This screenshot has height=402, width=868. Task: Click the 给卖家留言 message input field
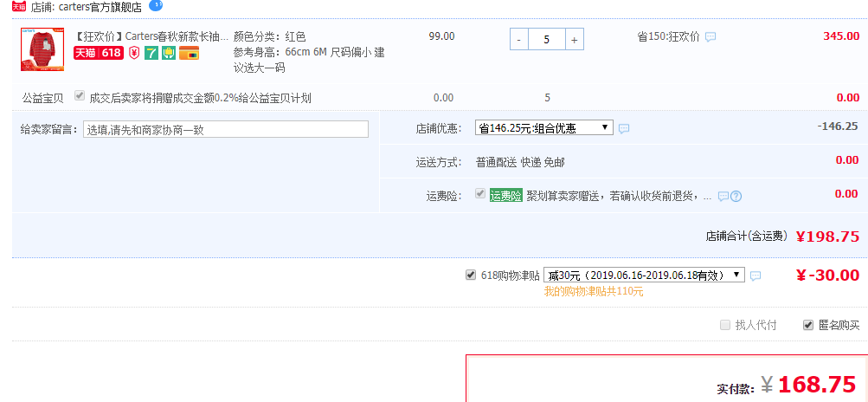click(x=226, y=129)
